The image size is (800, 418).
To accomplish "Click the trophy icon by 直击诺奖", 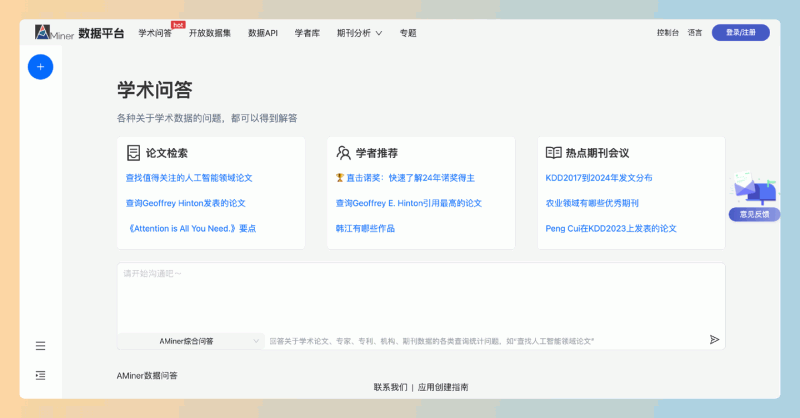I will [340, 178].
